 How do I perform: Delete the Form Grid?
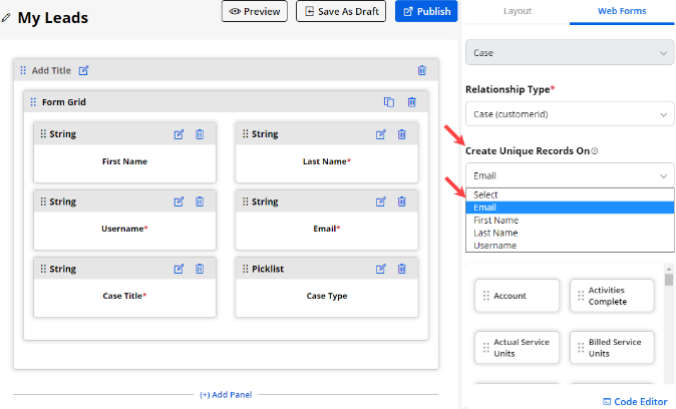(x=411, y=102)
